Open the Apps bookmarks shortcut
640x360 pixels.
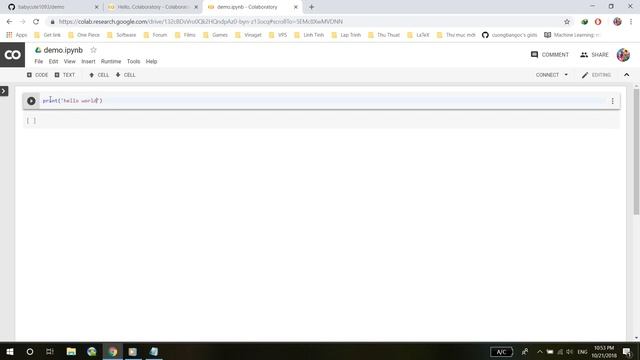[x=17, y=35]
